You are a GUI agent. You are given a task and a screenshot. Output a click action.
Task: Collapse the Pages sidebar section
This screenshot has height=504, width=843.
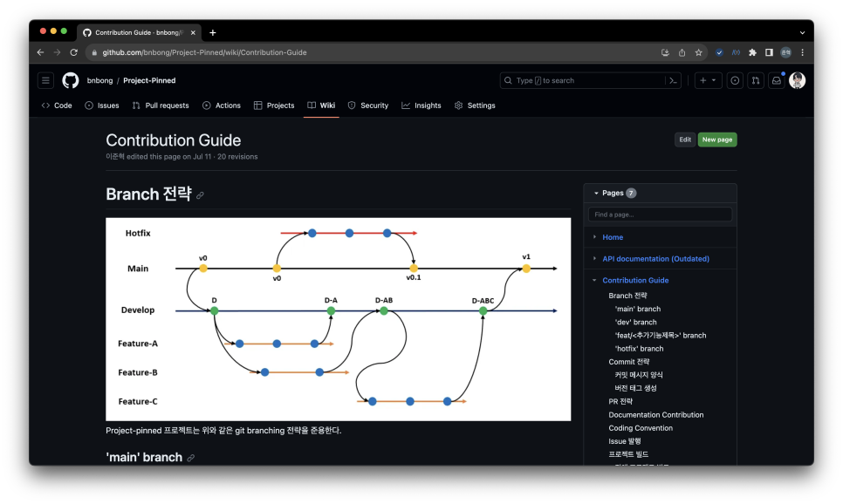tap(596, 193)
